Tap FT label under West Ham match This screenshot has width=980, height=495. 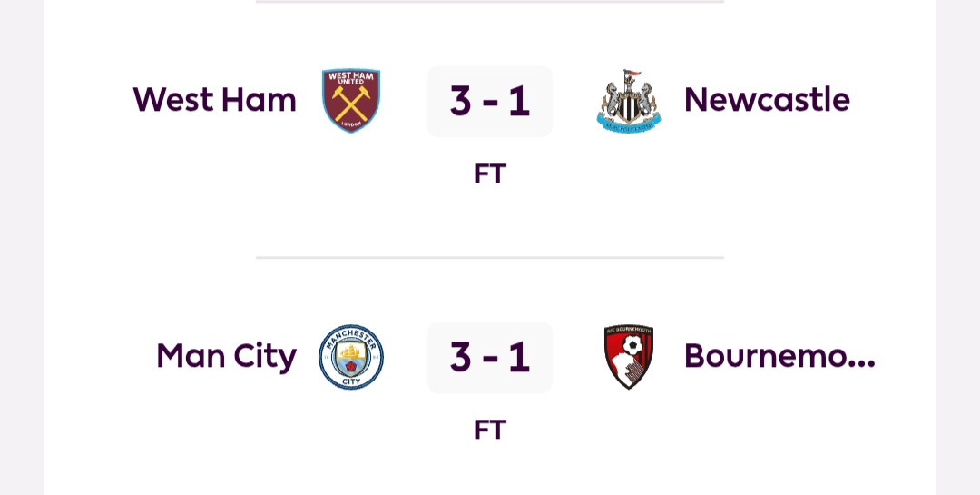pyautogui.click(x=490, y=173)
